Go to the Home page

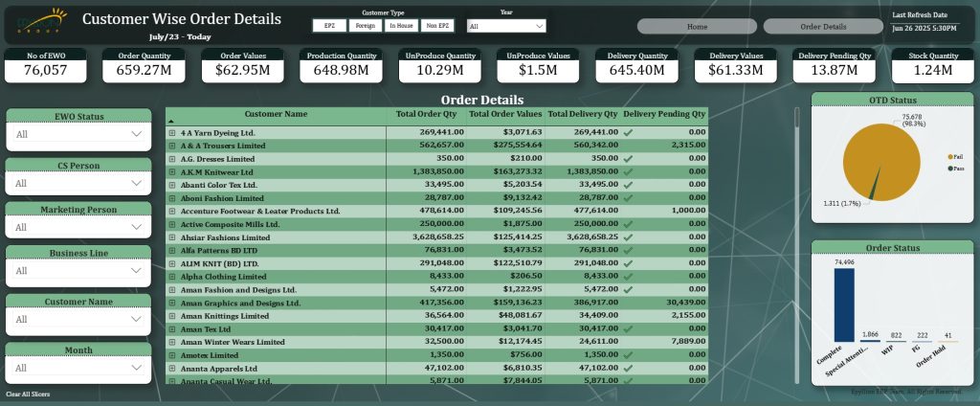click(697, 27)
